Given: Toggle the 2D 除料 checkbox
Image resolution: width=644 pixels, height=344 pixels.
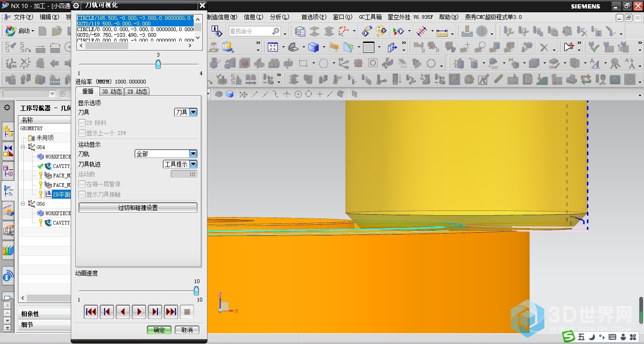Looking at the screenshot, I should tap(82, 123).
